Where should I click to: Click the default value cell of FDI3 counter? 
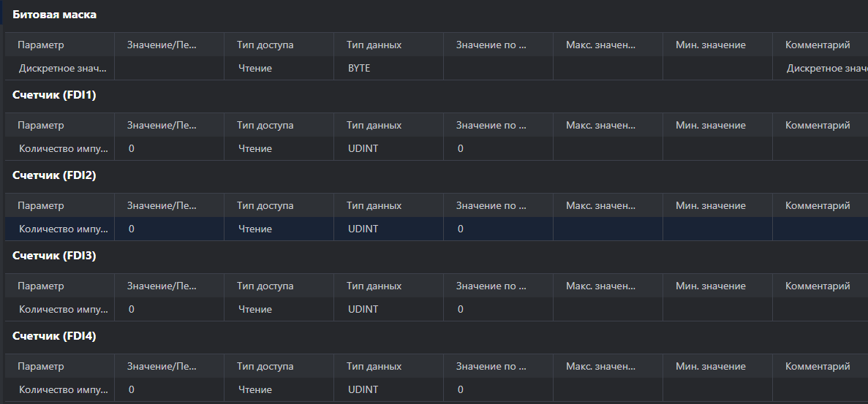(x=498, y=310)
